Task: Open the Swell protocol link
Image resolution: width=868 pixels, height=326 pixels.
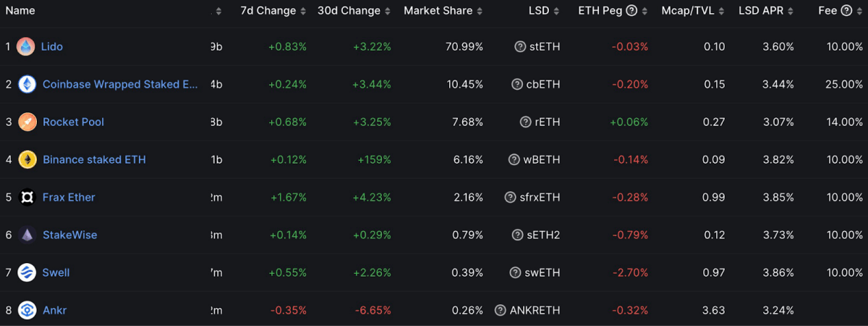Action: (56, 272)
